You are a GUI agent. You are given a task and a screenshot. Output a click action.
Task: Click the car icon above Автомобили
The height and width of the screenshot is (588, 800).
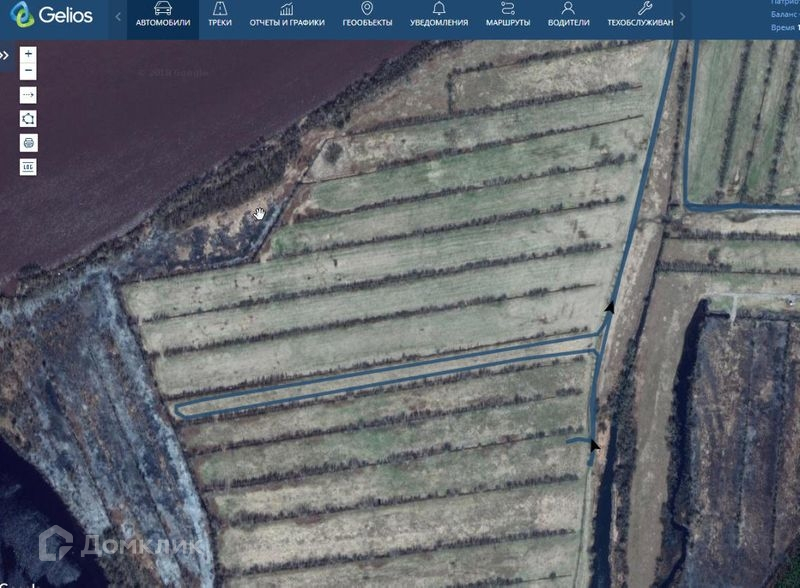(x=163, y=8)
